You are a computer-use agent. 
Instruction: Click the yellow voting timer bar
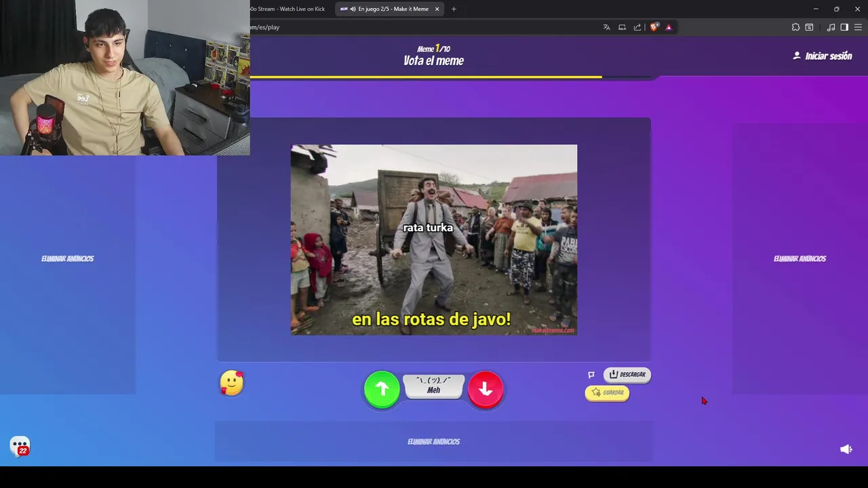point(426,77)
